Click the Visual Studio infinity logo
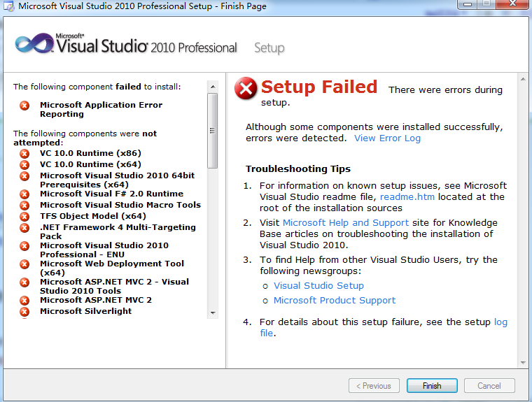This screenshot has width=532, height=402. click(34, 43)
